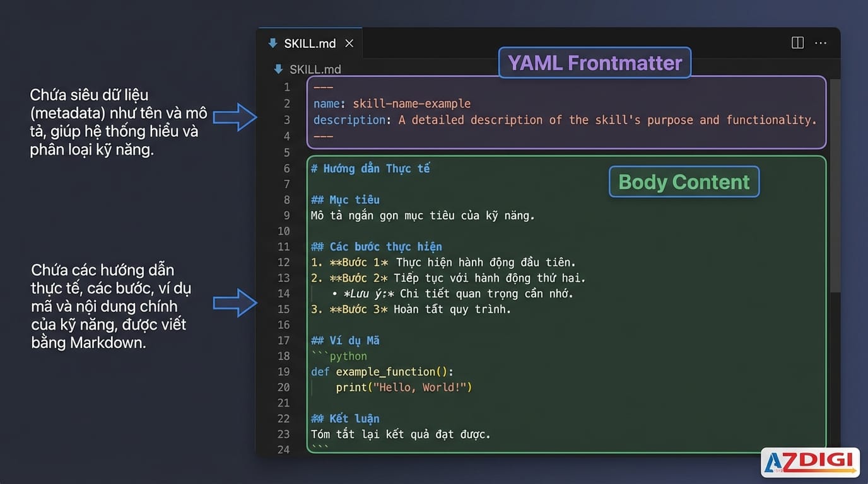Close the SKILL.md tab

(349, 43)
